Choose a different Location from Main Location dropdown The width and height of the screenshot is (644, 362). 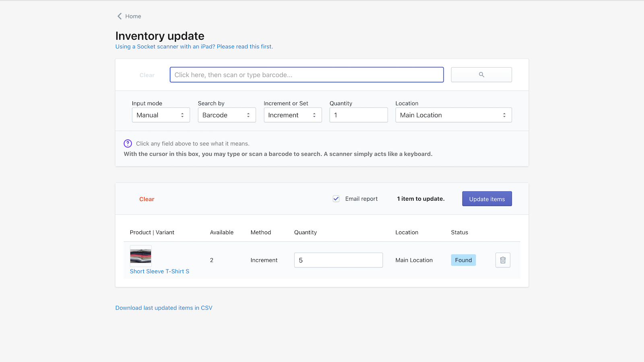pos(453,115)
